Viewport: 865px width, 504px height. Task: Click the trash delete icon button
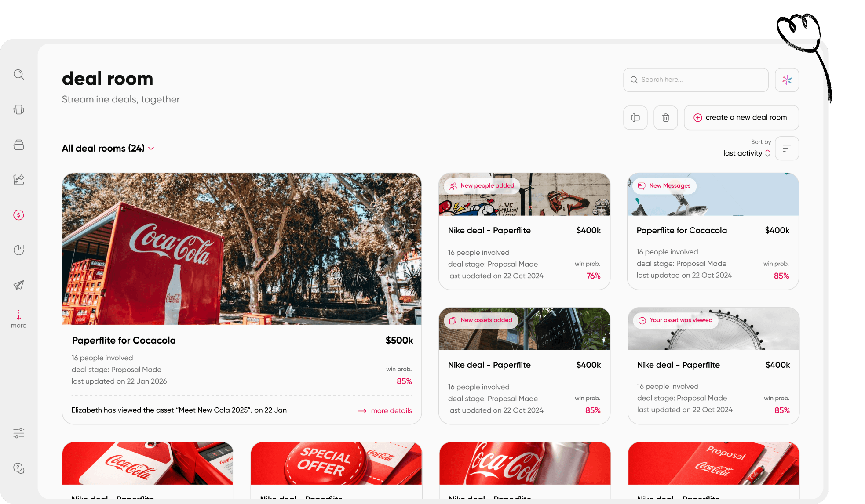click(x=666, y=118)
